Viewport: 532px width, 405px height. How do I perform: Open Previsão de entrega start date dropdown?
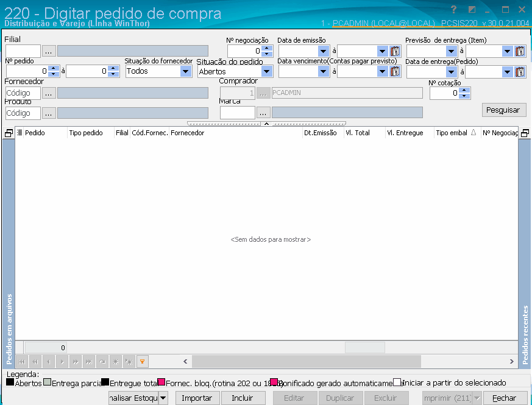(451, 51)
